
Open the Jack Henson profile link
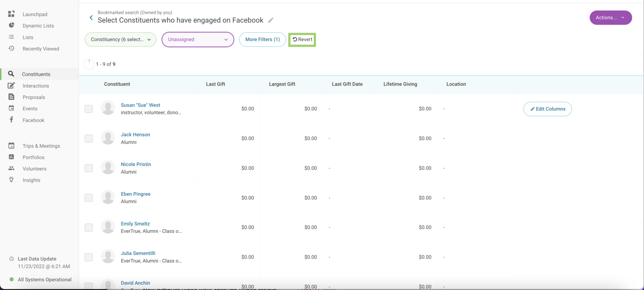click(135, 135)
